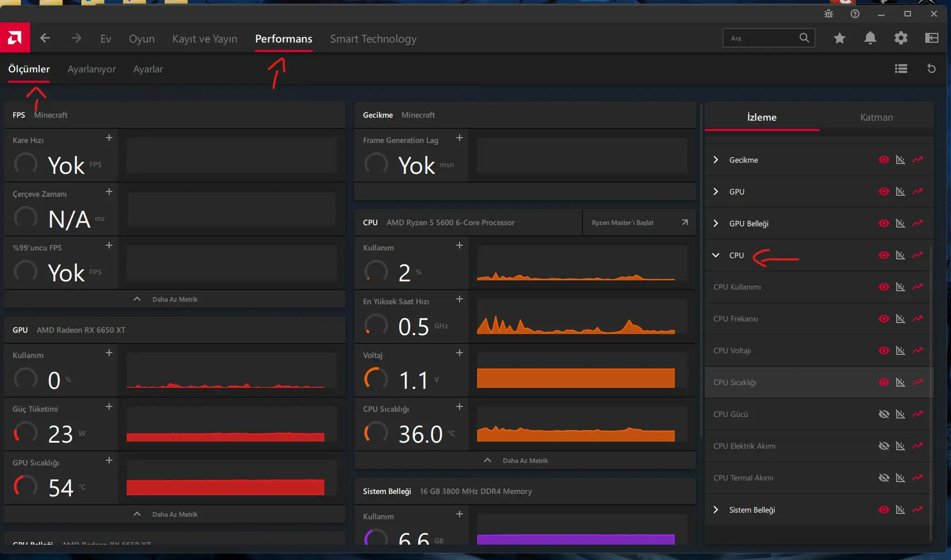The width and height of the screenshot is (951, 560).
Task: Hide CPU Frekansı with its eye icon
Action: 884,319
